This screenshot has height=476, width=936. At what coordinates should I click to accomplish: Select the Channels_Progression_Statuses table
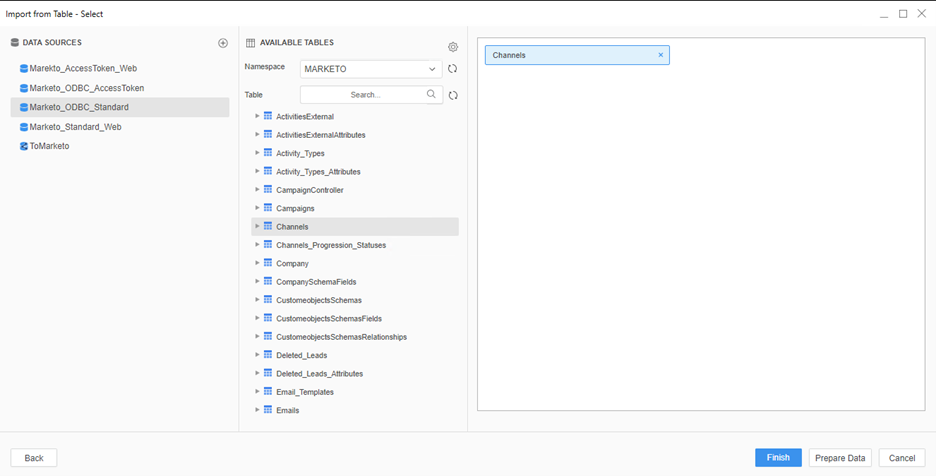click(x=330, y=245)
